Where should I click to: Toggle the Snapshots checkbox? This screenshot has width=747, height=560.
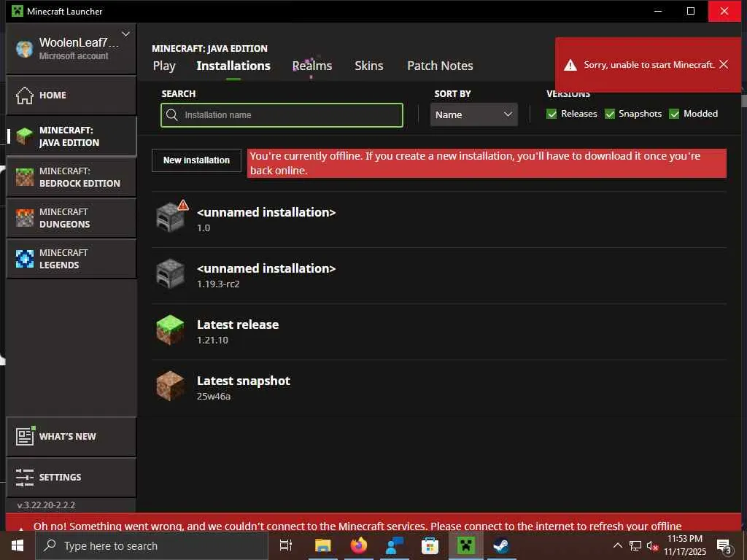click(x=609, y=114)
